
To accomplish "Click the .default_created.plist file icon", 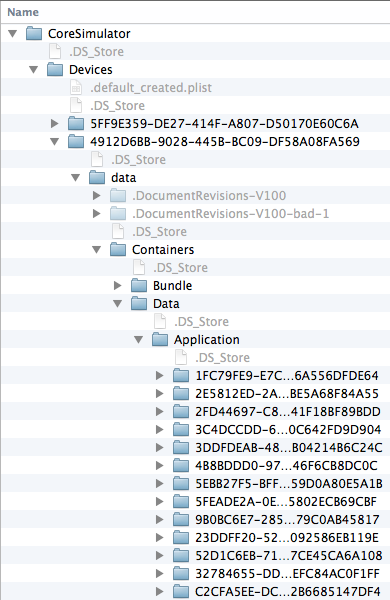I will tap(76, 88).
